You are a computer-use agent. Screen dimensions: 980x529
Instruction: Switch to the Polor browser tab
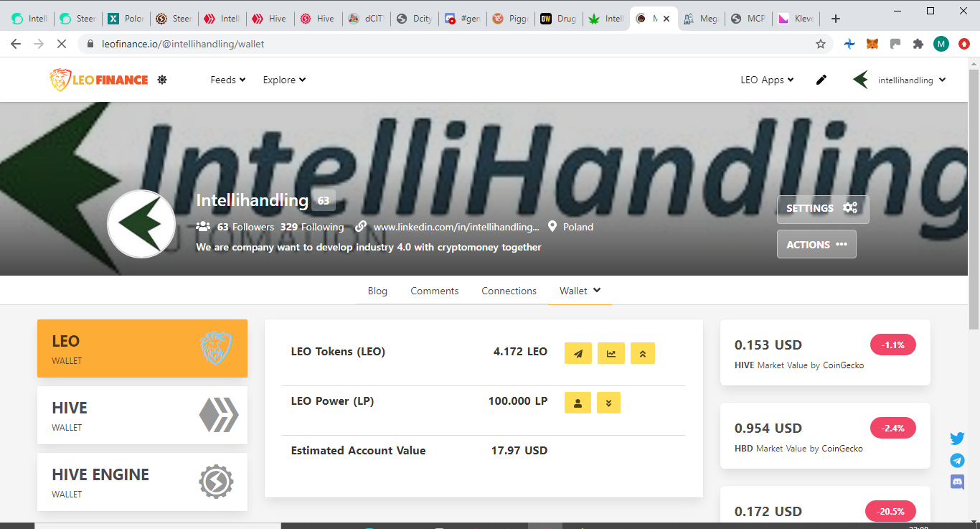click(126, 19)
